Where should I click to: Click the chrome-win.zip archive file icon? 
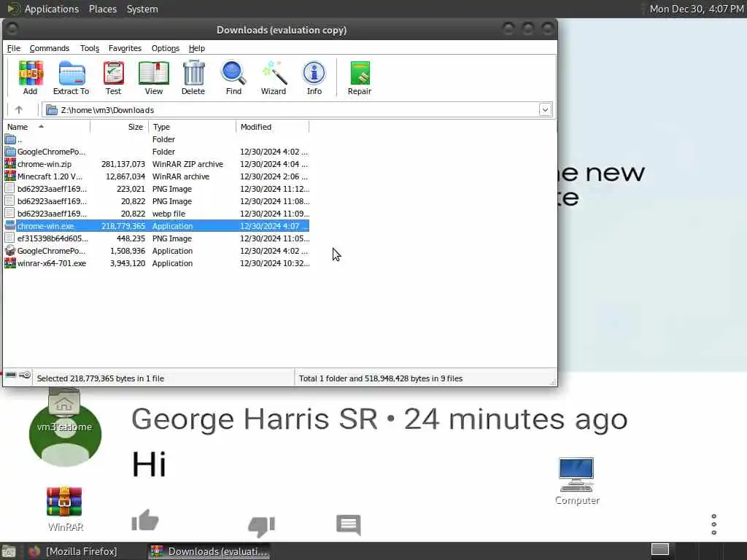coord(10,164)
